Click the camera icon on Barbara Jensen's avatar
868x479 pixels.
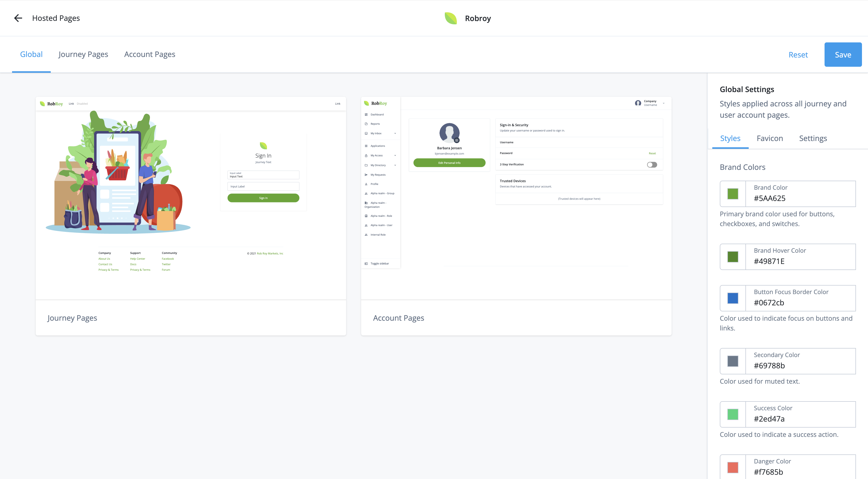(x=457, y=140)
